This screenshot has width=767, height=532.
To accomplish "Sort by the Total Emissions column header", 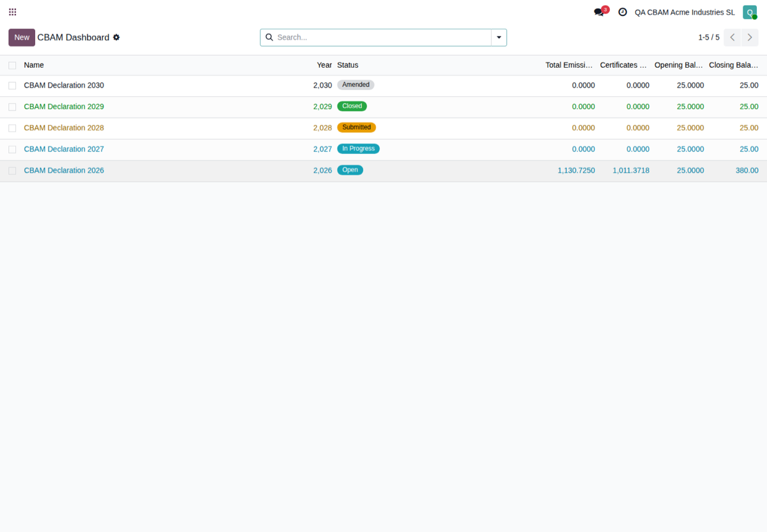I will (x=570, y=65).
